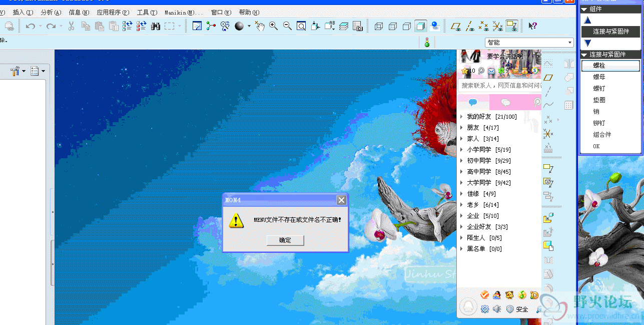The height and width of the screenshot is (325, 644).
Task: Click the redo arrow in the toolbar
Action: (51, 26)
